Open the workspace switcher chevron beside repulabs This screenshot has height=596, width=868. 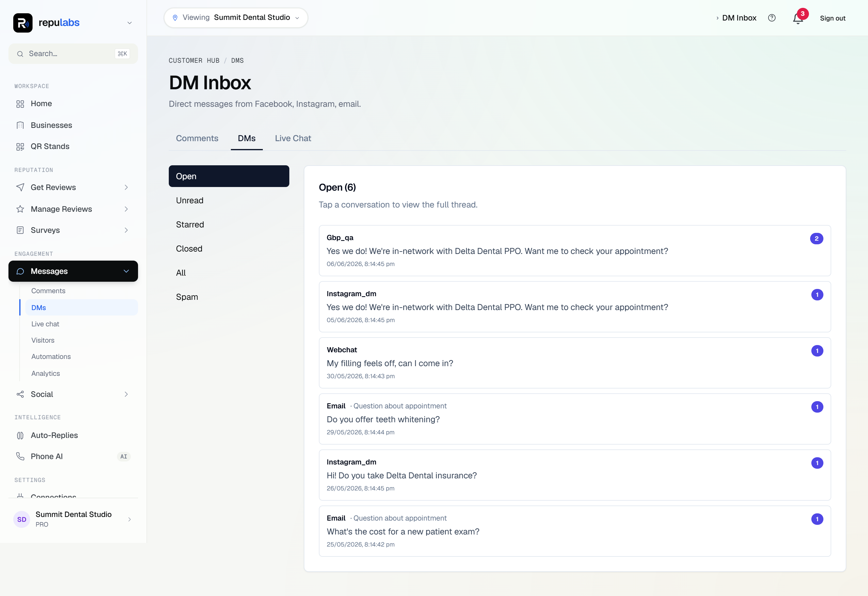click(x=130, y=23)
